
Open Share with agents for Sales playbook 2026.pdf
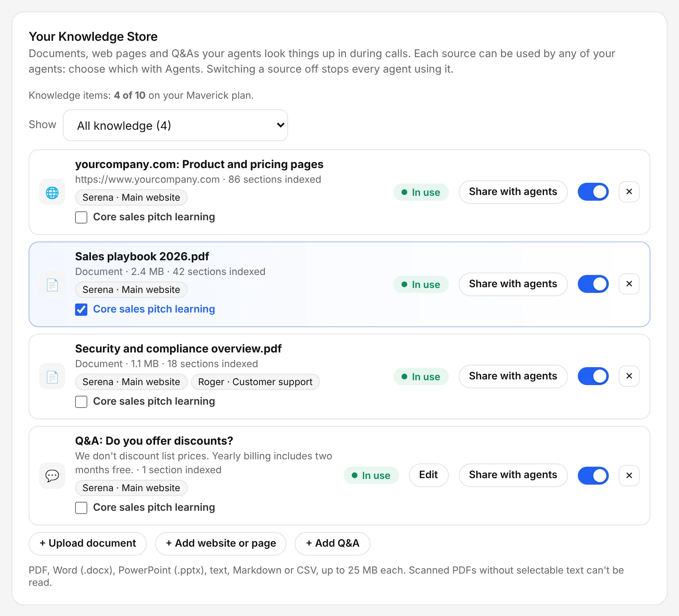pos(513,284)
